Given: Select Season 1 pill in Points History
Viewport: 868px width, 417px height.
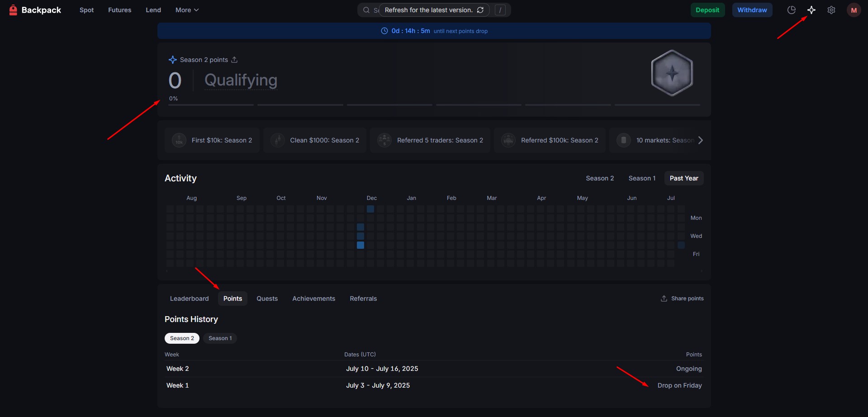Looking at the screenshot, I should coord(220,338).
